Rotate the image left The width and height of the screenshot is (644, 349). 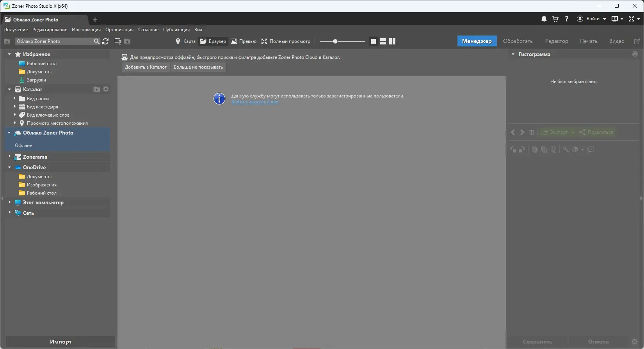pyautogui.click(x=513, y=149)
